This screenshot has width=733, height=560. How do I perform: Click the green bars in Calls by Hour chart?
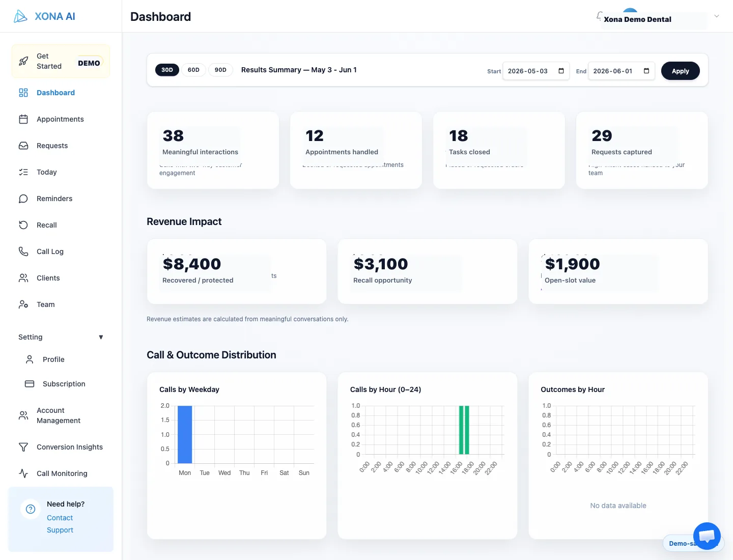coord(464,430)
